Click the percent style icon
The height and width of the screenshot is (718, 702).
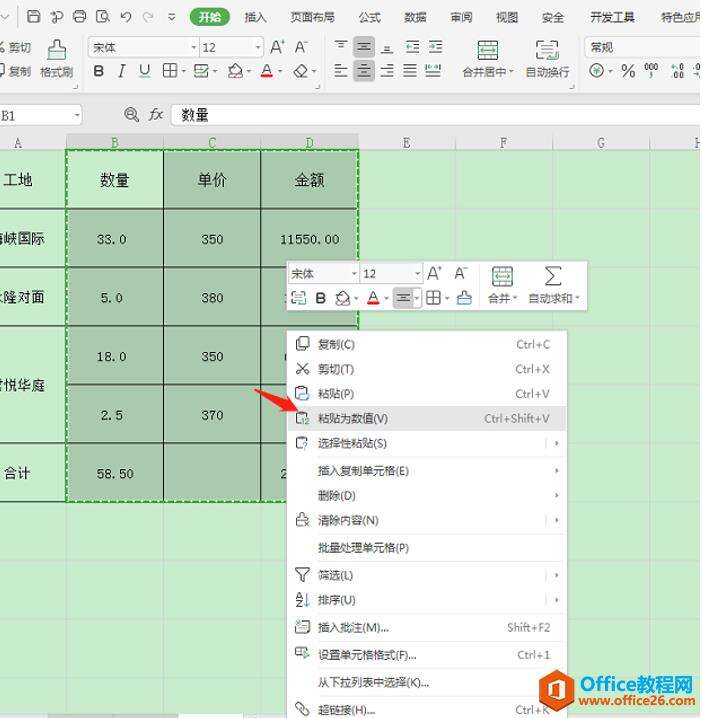[628, 71]
